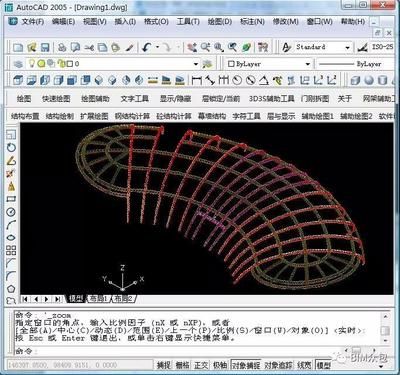This screenshot has height=375, width=400.
Task: Click the next layout tab arrow
Action: coord(46,299)
